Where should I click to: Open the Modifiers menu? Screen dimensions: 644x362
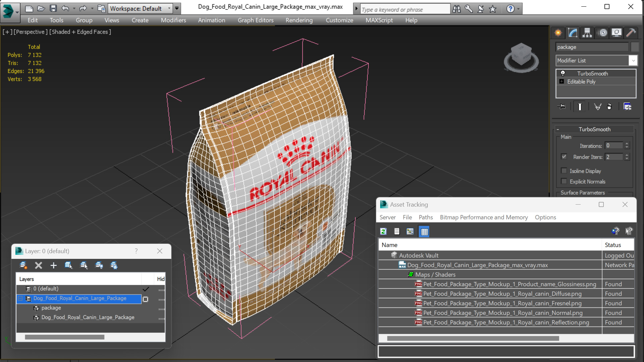point(173,20)
